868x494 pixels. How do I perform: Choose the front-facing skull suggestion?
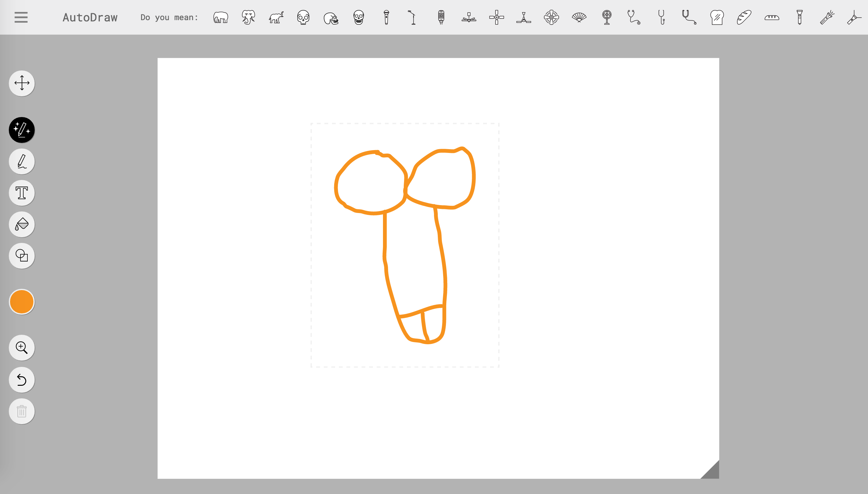click(x=303, y=17)
